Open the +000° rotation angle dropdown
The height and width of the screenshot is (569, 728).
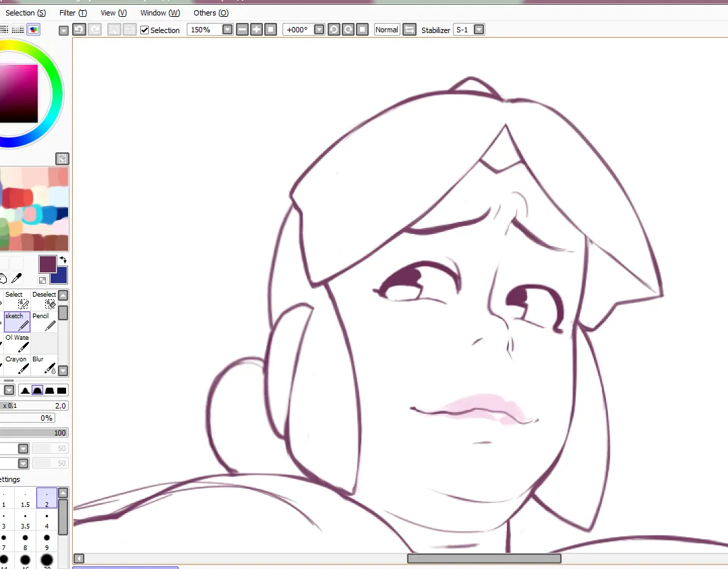[319, 30]
